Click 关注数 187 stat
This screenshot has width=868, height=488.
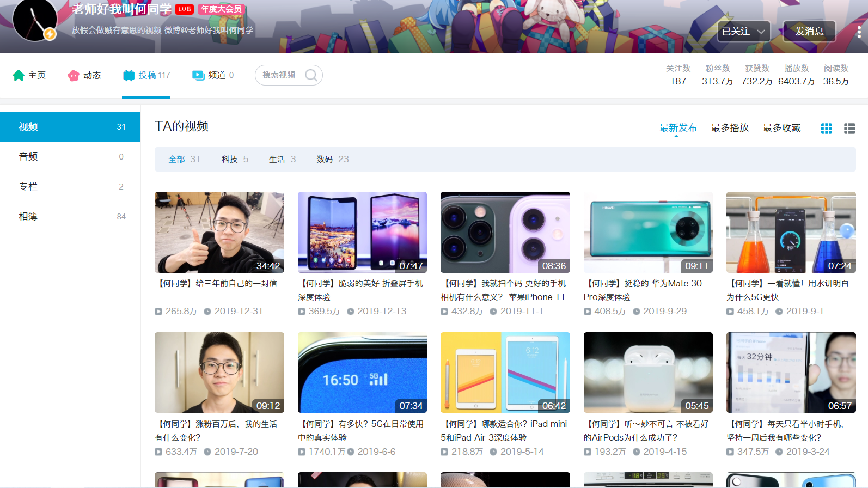tap(678, 75)
